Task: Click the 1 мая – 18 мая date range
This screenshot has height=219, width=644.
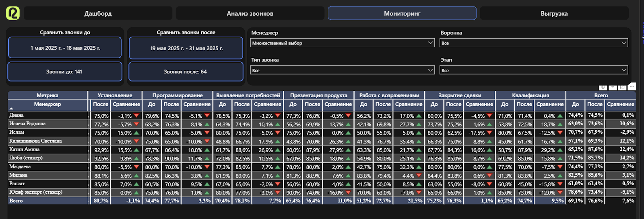Action: pyautogui.click(x=65, y=48)
